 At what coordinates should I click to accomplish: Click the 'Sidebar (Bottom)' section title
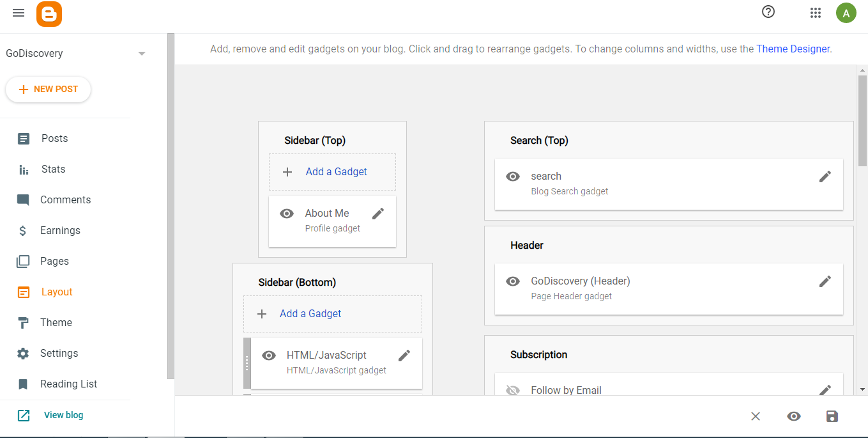[x=297, y=283]
